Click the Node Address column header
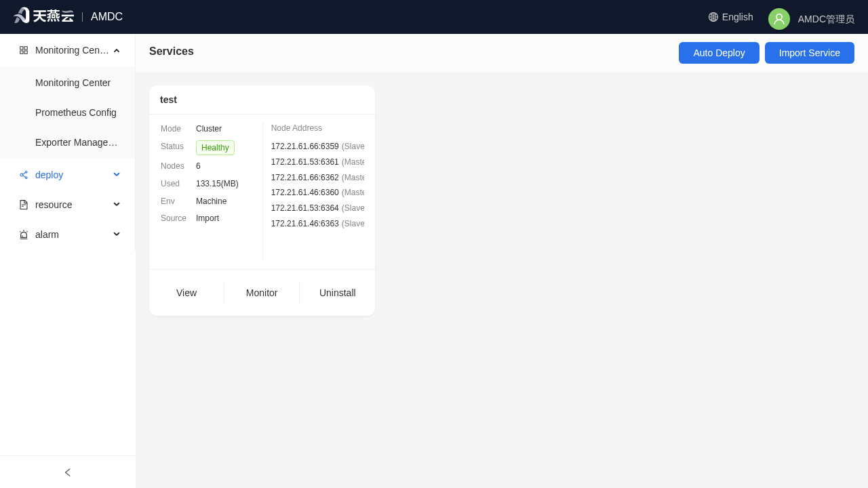The image size is (868, 488). point(296,128)
